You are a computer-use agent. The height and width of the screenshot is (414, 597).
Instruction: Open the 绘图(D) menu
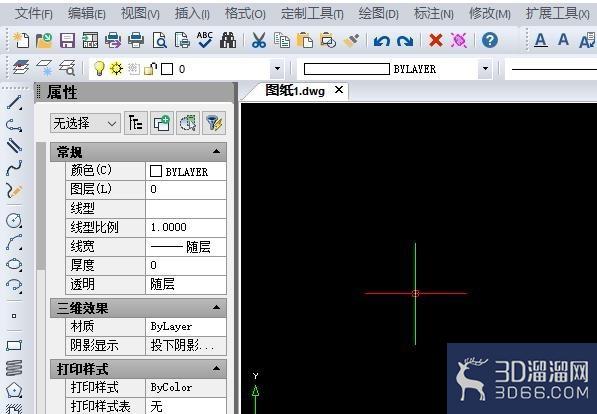tap(378, 14)
